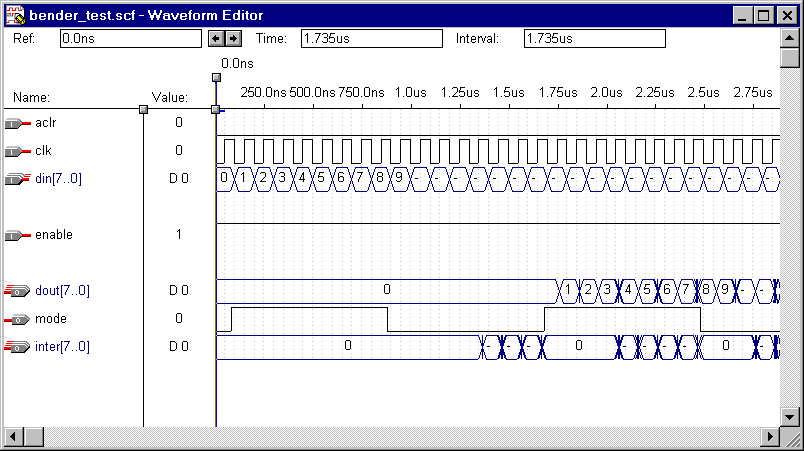Maximize the Waveform Editor window
Screen dimensions: 804x451
pyautogui.click(x=763, y=15)
